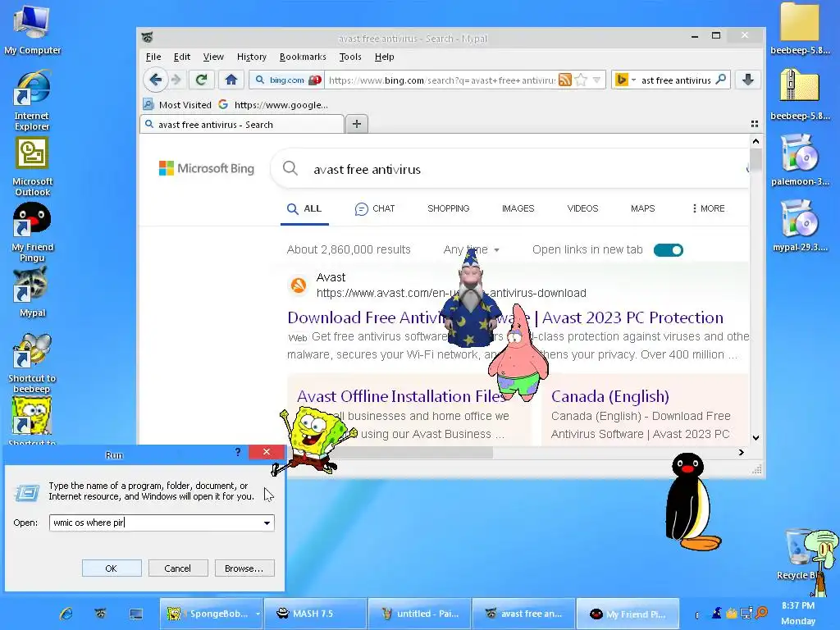Select the Microsoft Outlook desktop icon
Screen dimensions: 840x630
[32, 167]
